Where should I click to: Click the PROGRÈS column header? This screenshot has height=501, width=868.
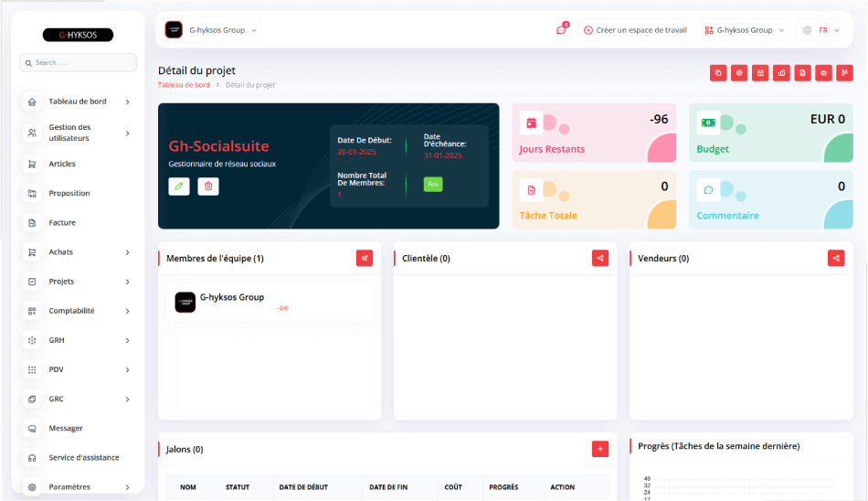503,487
